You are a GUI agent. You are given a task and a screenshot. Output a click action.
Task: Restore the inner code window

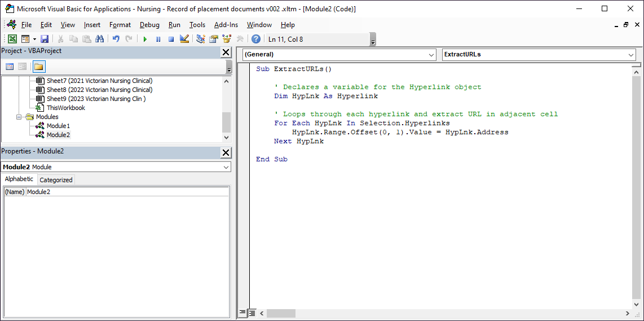625,25
